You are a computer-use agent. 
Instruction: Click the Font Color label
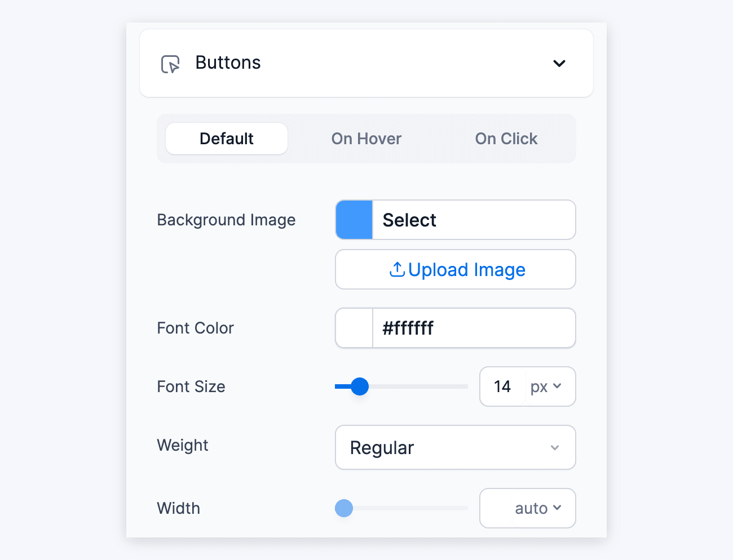[195, 328]
